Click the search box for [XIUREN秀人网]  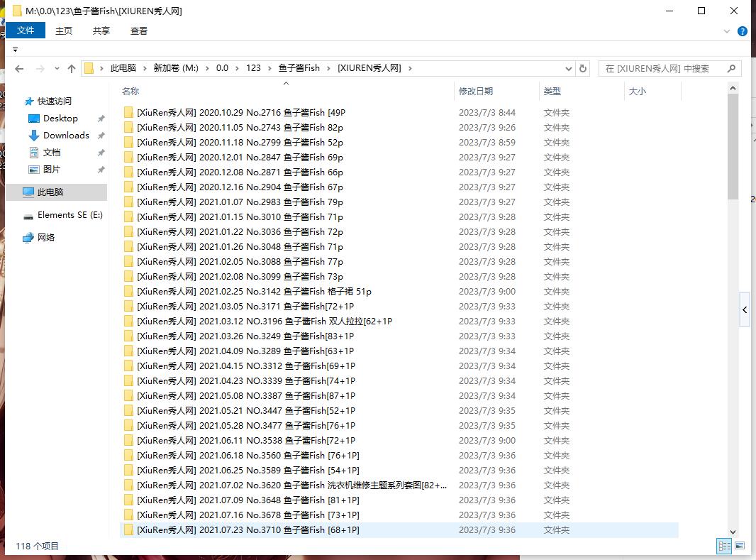669,69
